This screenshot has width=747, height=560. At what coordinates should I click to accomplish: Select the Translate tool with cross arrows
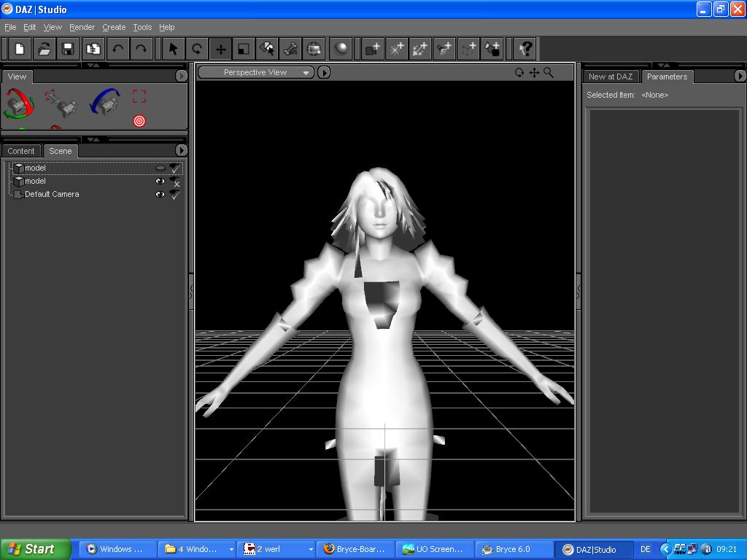coord(220,49)
